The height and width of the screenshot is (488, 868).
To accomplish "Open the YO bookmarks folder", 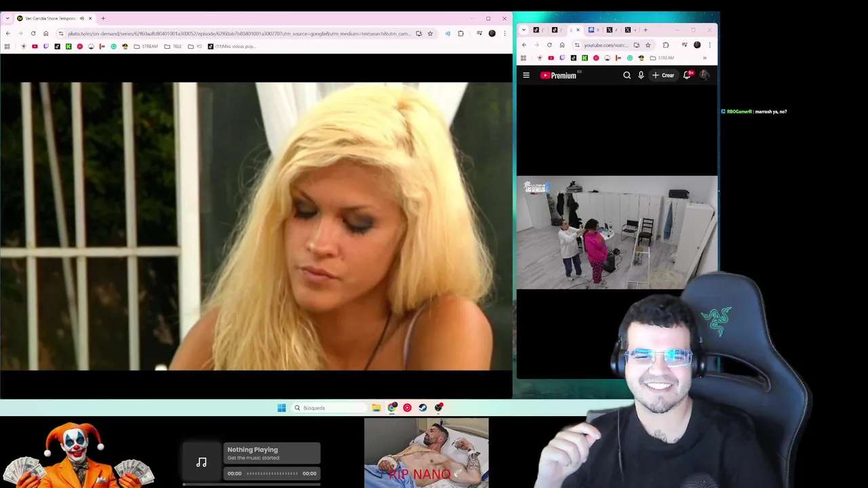I will pos(195,46).
